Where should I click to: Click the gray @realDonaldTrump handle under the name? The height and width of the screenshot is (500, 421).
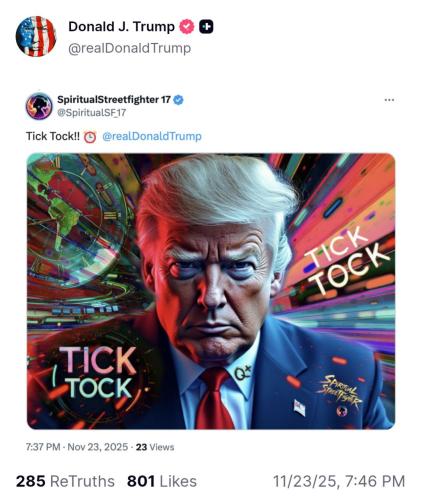coord(130,48)
